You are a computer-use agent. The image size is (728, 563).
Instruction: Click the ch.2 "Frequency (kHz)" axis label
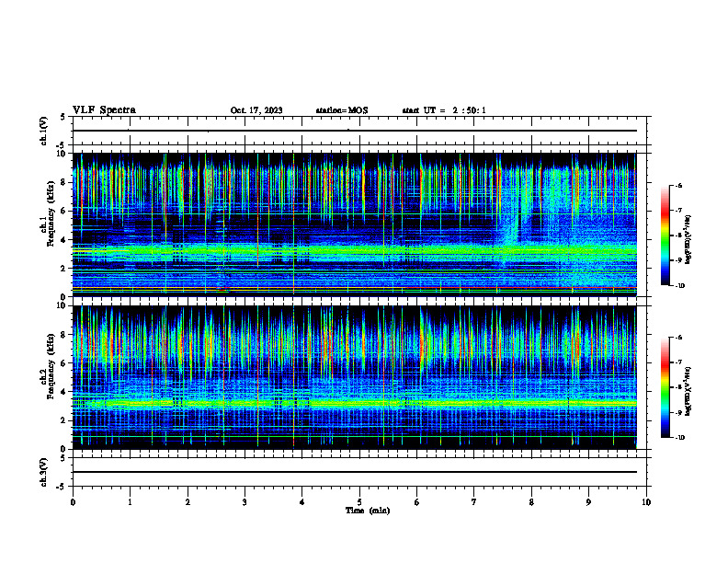51,365
